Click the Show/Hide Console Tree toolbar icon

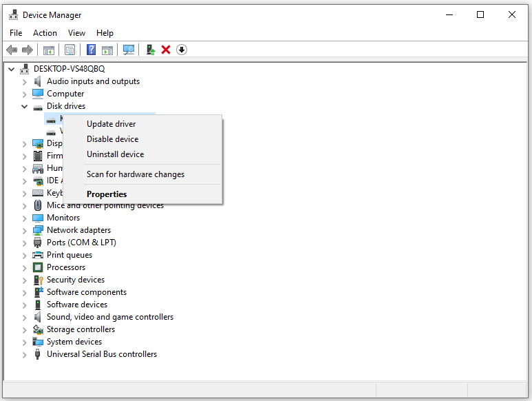pyautogui.click(x=49, y=50)
